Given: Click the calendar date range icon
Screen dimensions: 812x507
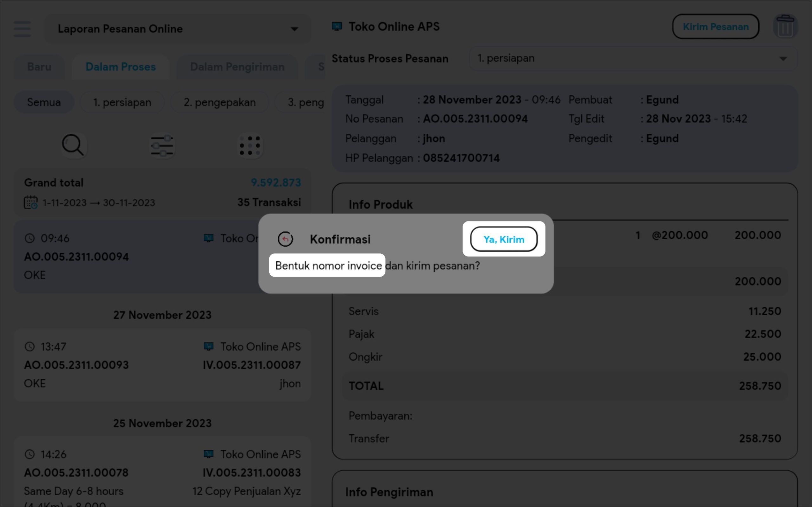Looking at the screenshot, I should click(x=30, y=202).
